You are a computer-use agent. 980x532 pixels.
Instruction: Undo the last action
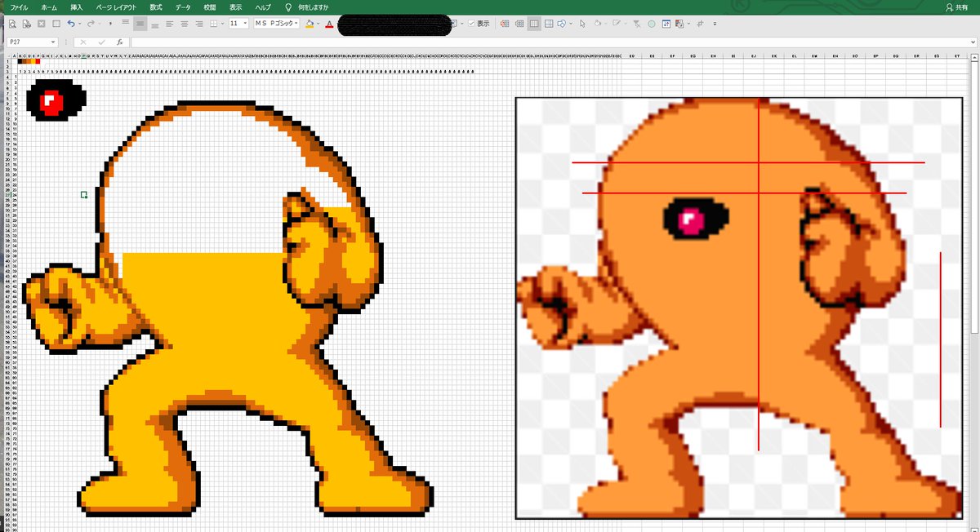point(71,24)
